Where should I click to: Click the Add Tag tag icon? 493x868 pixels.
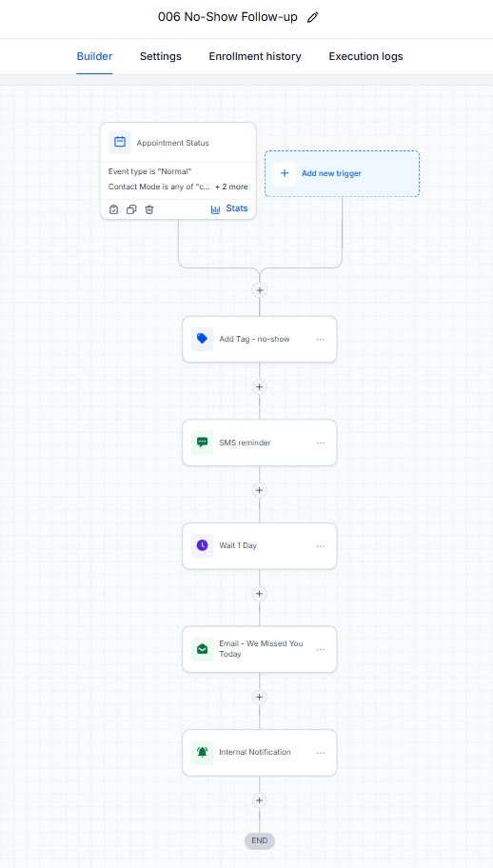[x=203, y=339]
